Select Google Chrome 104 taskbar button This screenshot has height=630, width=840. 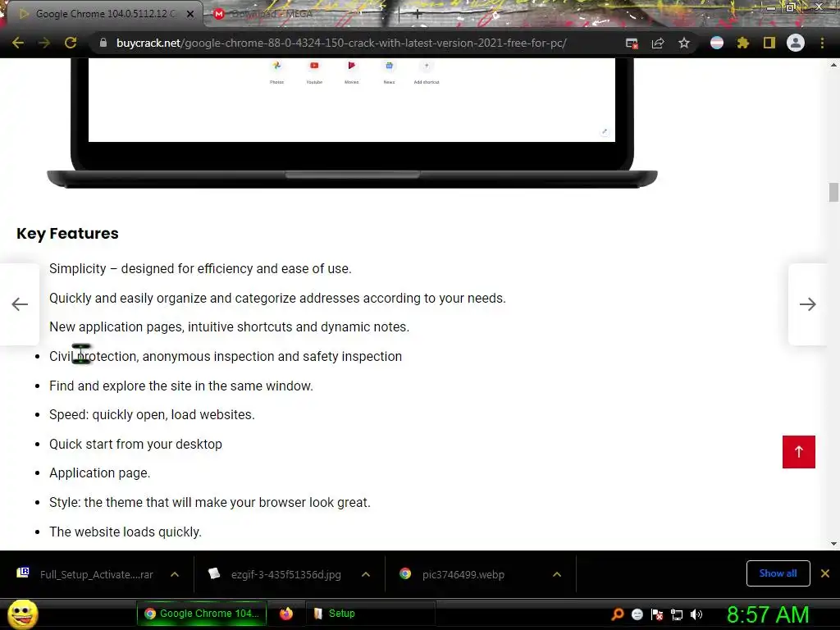[x=202, y=614]
